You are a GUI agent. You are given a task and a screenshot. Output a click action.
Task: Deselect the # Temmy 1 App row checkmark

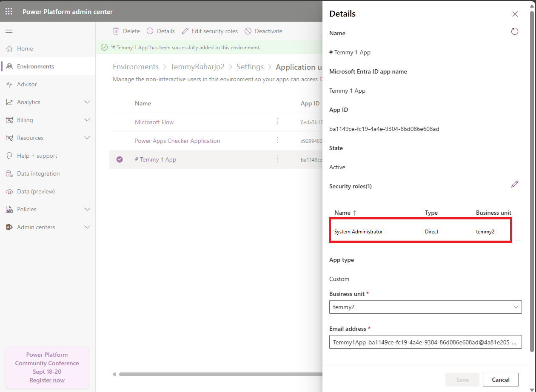coord(120,159)
